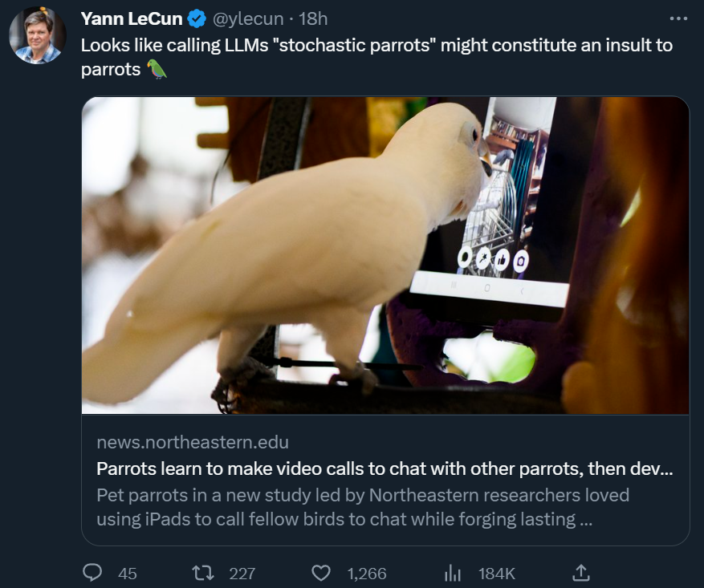This screenshot has height=588, width=704.
Task: Open view analytics bar chart icon
Action: click(x=453, y=574)
